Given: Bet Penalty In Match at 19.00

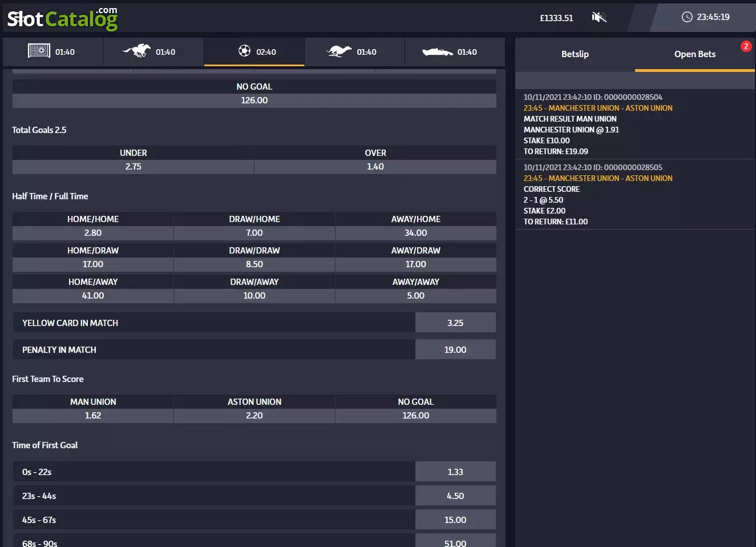Looking at the screenshot, I should 455,349.
